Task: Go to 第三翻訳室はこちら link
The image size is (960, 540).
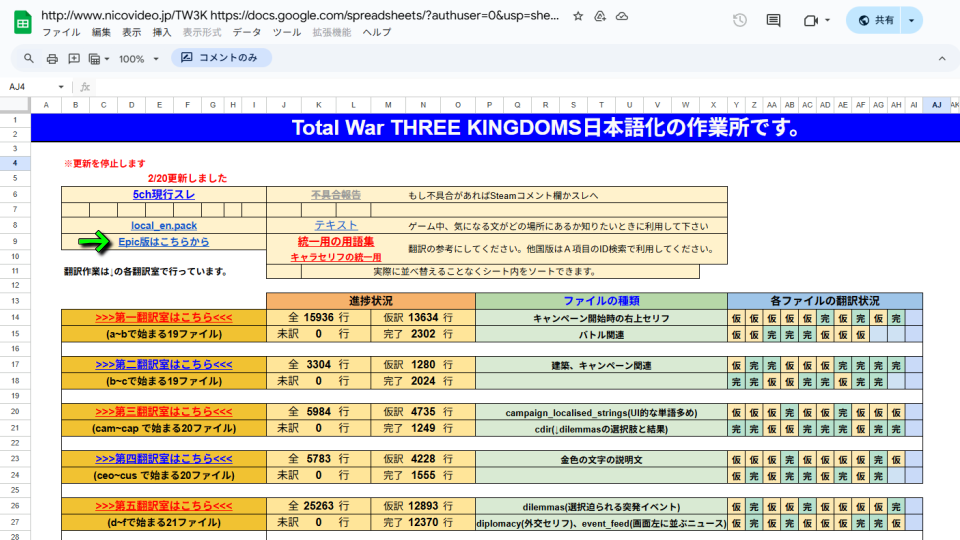Action: [163, 412]
